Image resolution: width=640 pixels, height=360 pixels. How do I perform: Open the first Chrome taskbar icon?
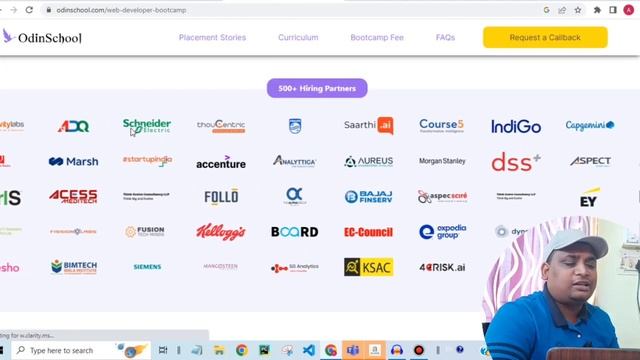[x=242, y=350]
